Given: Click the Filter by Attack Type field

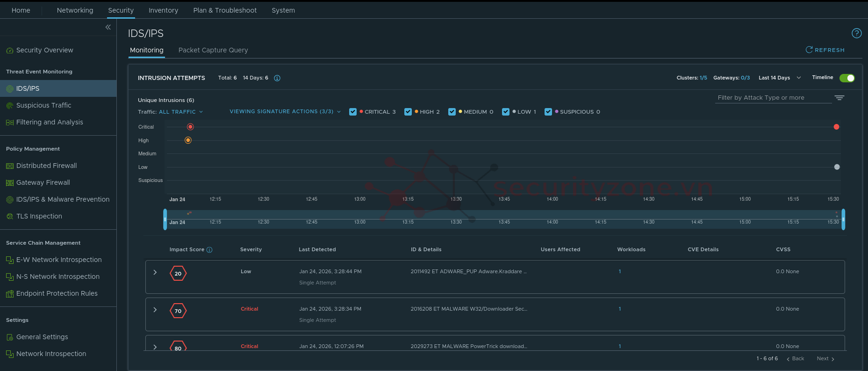Looking at the screenshot, I should [x=773, y=98].
